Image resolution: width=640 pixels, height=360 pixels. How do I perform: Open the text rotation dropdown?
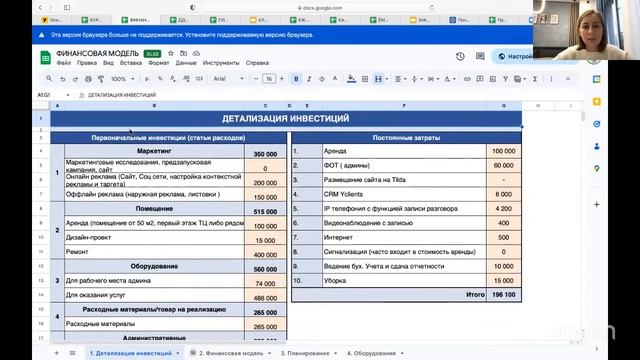[x=449, y=79]
